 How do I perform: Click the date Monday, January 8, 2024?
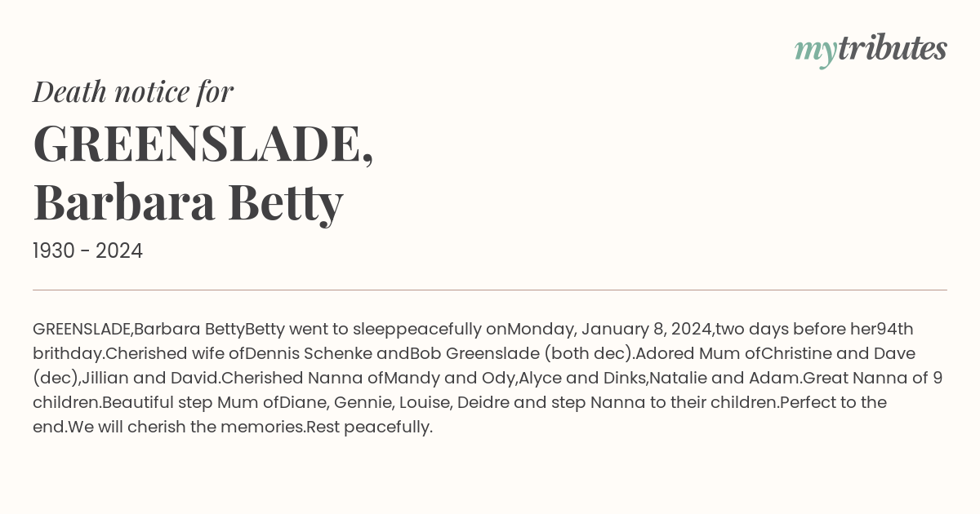611,330
